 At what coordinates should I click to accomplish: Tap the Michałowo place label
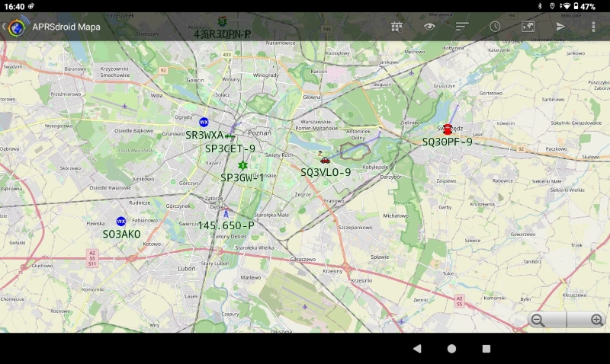396,216
